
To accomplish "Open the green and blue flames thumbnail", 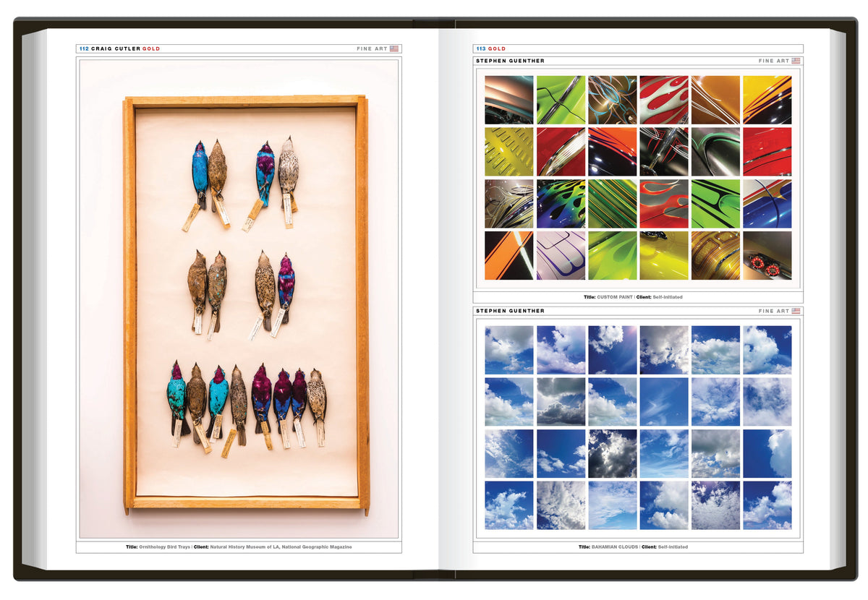I will click(561, 204).
